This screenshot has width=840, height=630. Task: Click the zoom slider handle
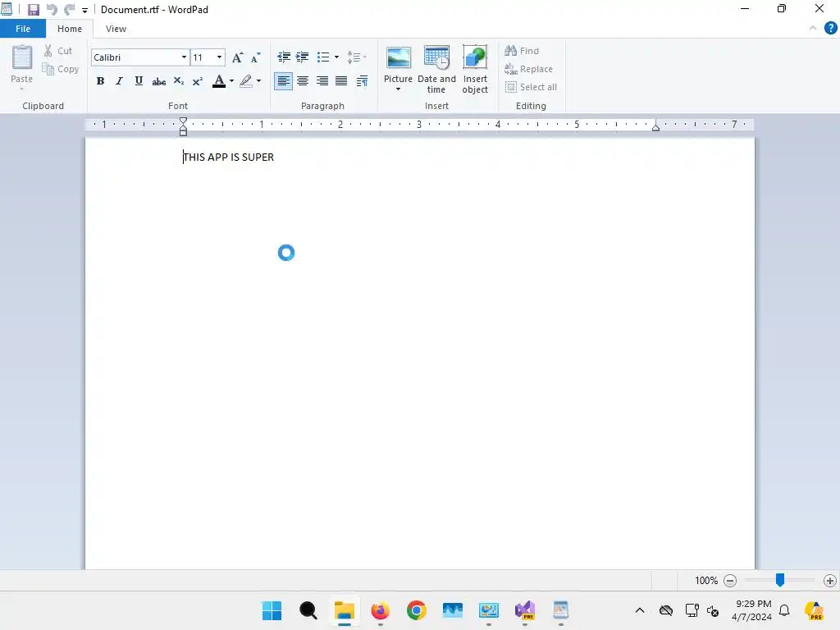click(780, 580)
